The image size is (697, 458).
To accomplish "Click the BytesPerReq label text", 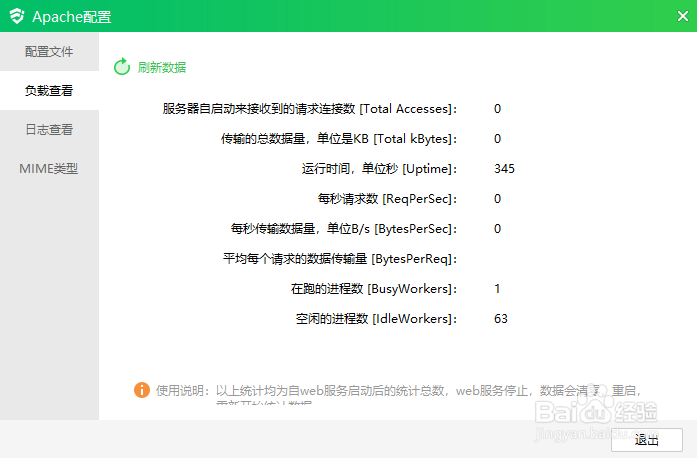I will click(x=340, y=259).
